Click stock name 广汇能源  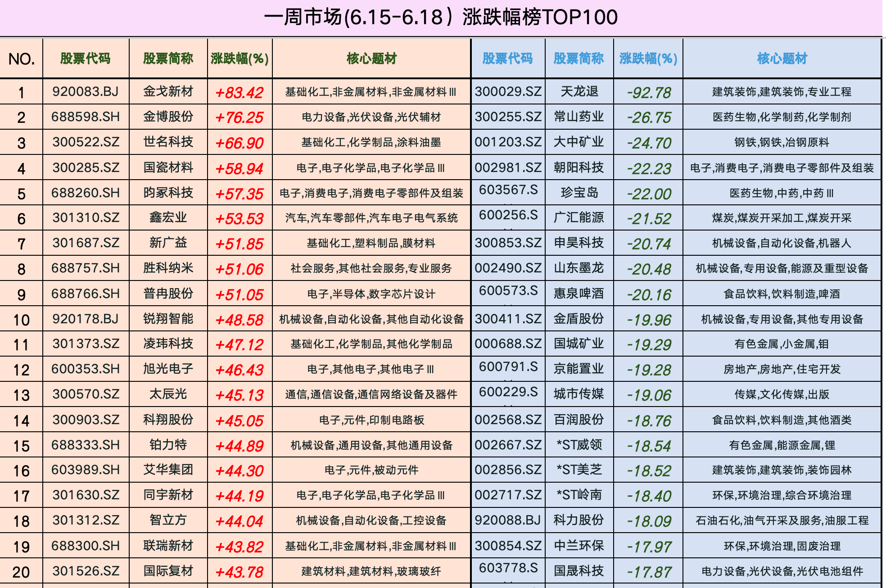[579, 217]
